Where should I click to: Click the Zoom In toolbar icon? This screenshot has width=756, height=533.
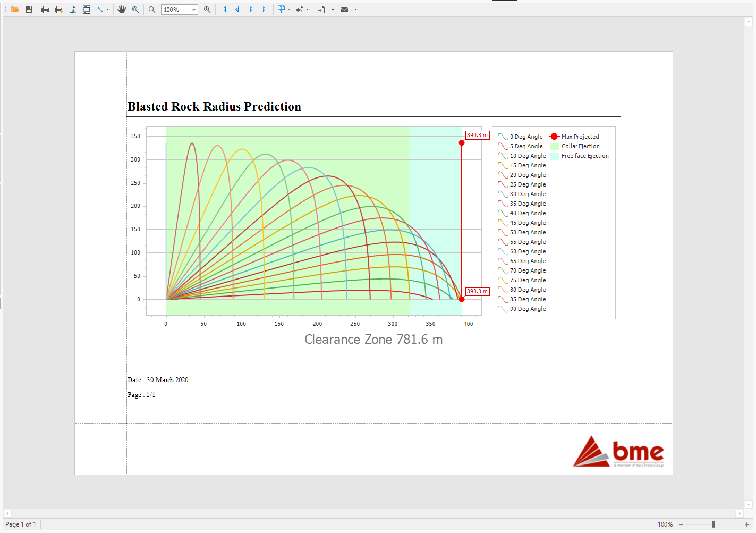click(x=207, y=10)
